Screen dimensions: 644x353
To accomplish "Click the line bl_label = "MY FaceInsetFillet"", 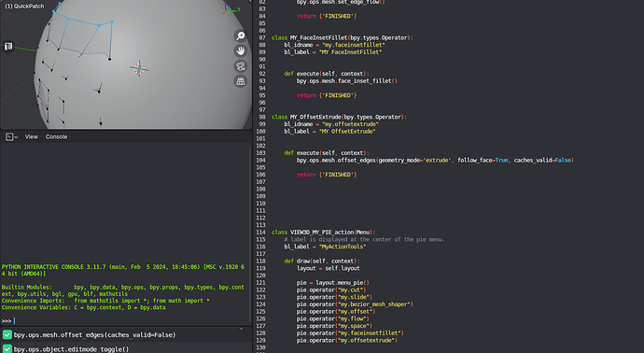I will [332, 52].
